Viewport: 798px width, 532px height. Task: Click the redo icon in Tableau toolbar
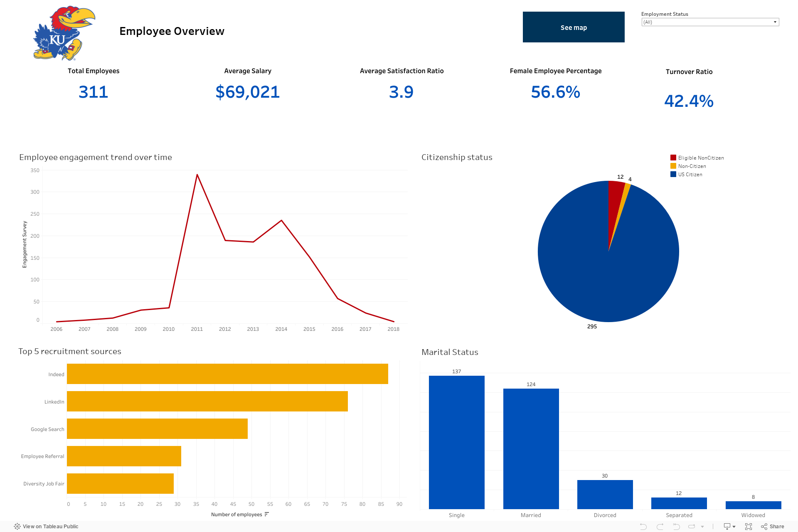click(x=660, y=527)
